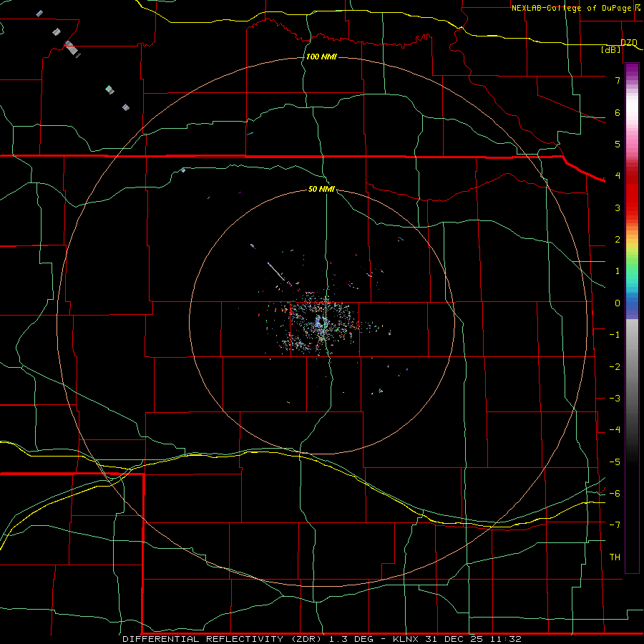Click the 1 value on color scale

618,271
